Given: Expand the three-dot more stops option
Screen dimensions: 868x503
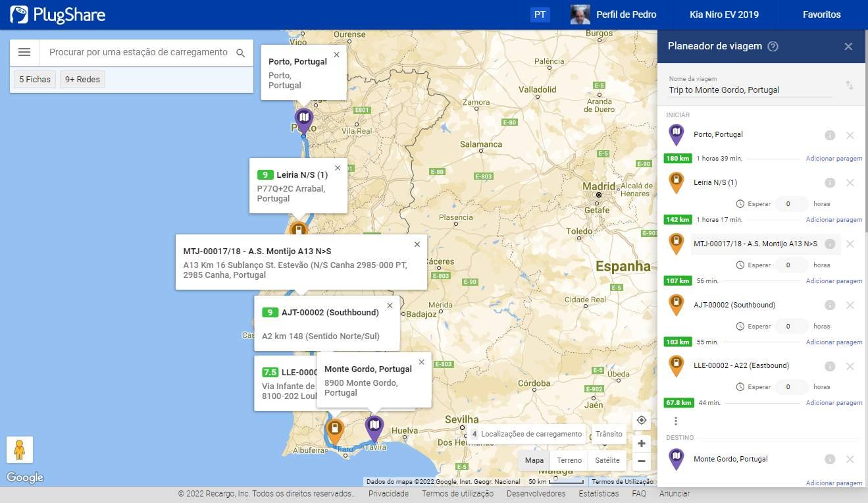Looking at the screenshot, I should (x=675, y=421).
